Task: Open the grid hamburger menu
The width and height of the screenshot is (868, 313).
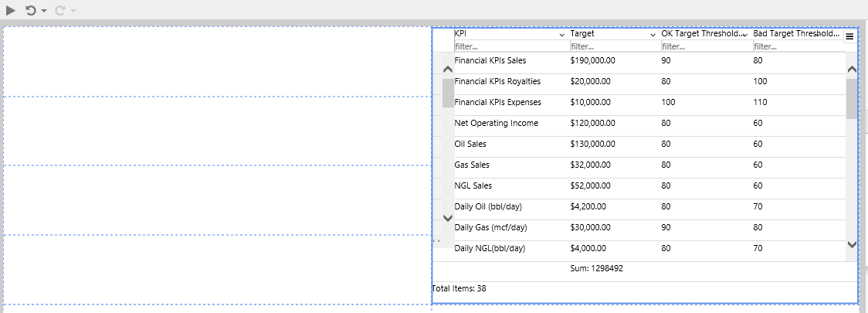Action: pos(849,36)
